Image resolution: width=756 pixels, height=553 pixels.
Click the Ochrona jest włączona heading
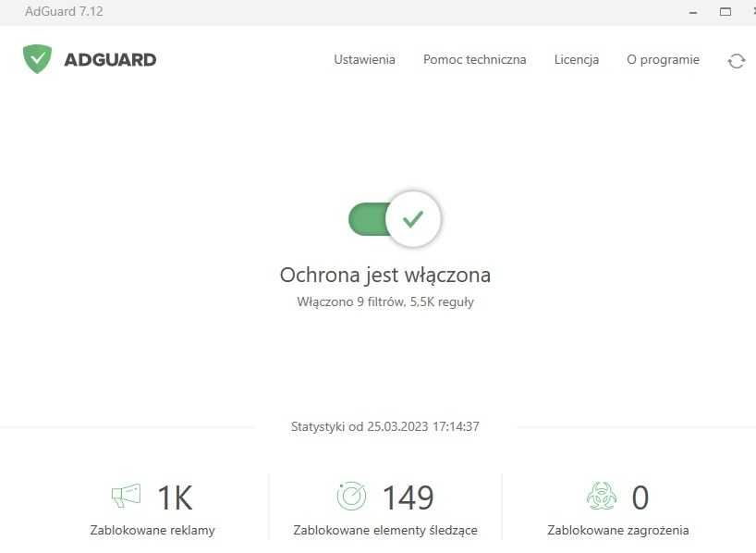385,275
